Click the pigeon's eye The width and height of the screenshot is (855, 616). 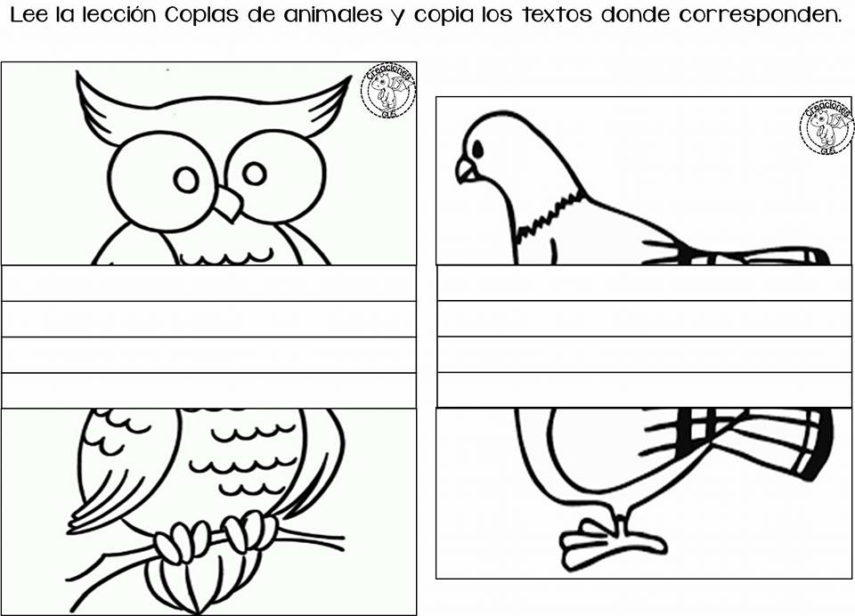pos(477,150)
